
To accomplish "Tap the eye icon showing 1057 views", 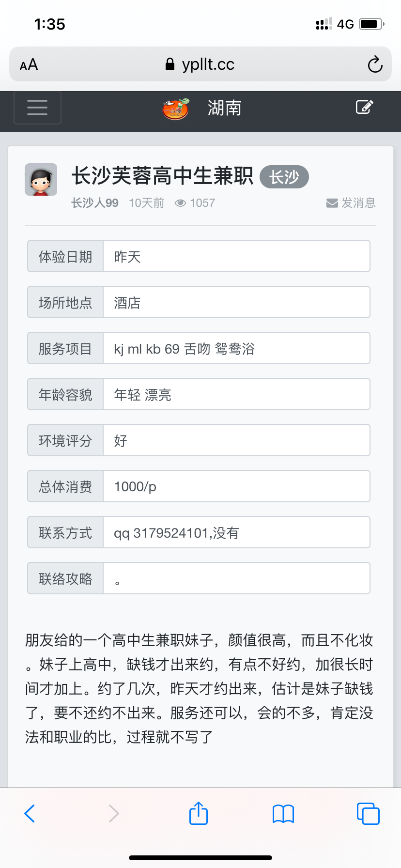I will click(180, 203).
